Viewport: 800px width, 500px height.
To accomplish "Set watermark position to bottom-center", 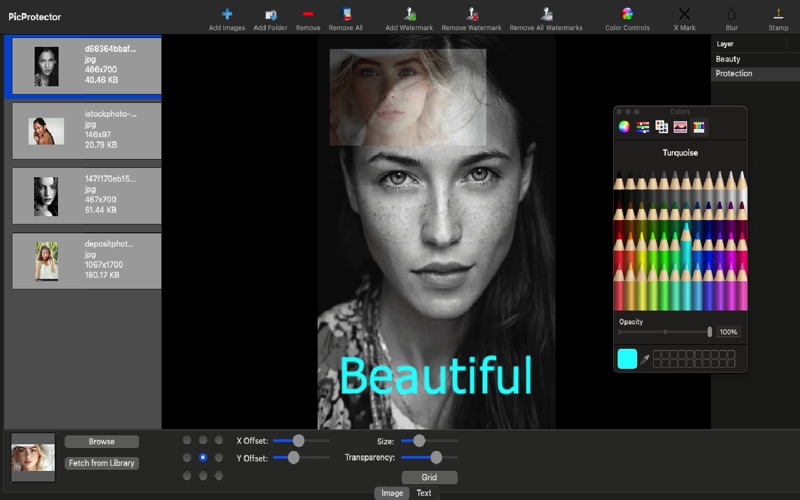I will tap(203, 476).
